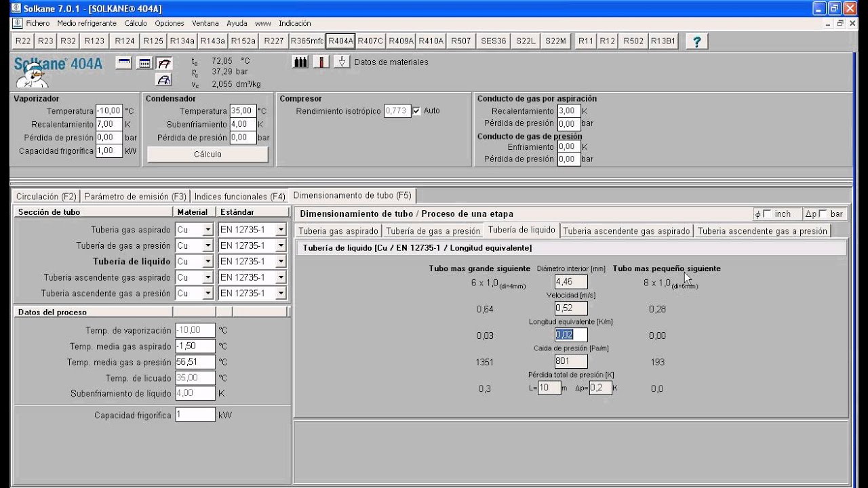The image size is (868, 488).
Task: Select the single-stage cycle diagram icon
Action: 163,63
